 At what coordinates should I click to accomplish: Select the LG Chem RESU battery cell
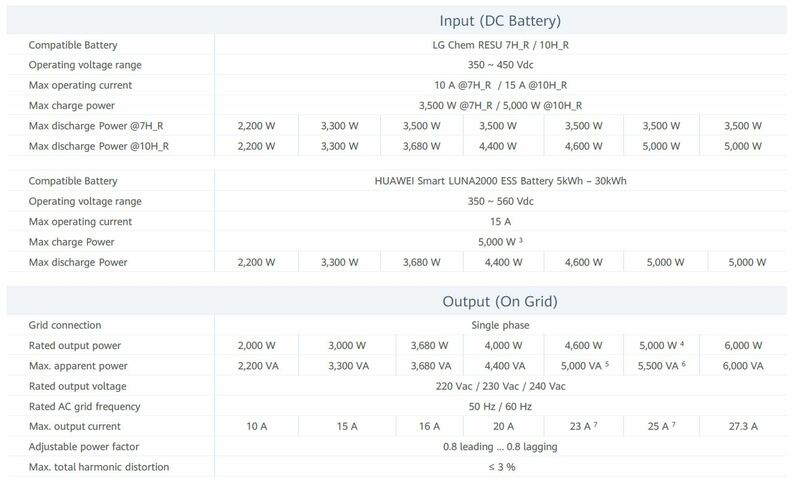(500, 45)
